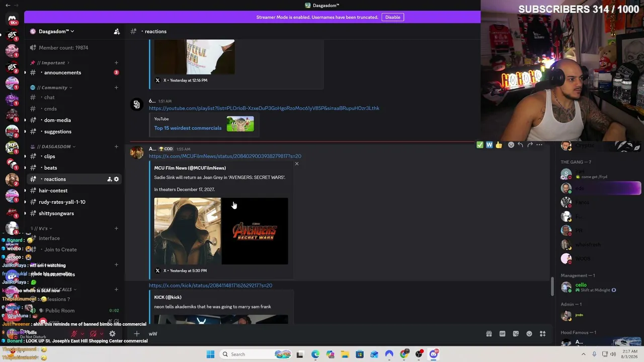This screenshot has width=644, height=362.
Task: Go to rudy-rates-yall-1-10 channel
Action: pyautogui.click(x=62, y=202)
